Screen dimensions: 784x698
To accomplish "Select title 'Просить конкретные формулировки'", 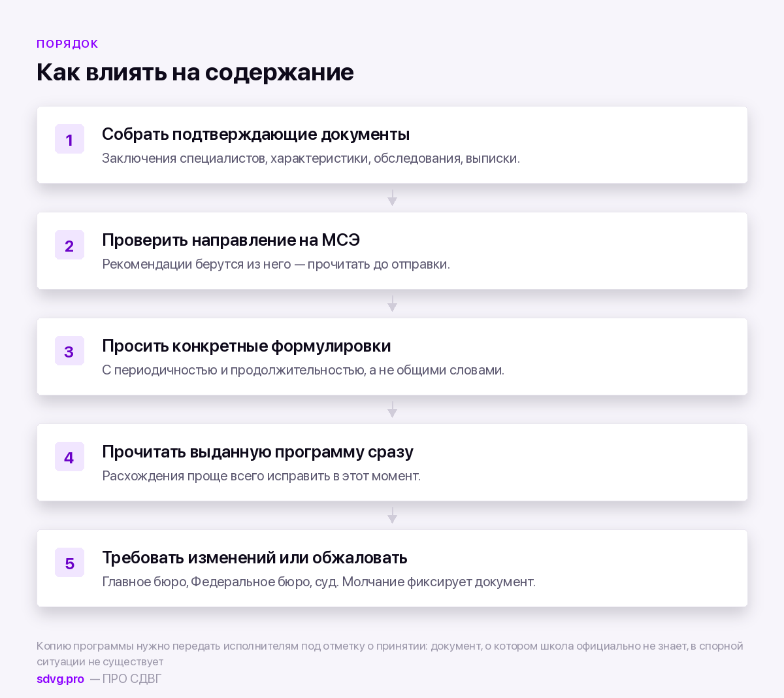I will click(x=246, y=346).
